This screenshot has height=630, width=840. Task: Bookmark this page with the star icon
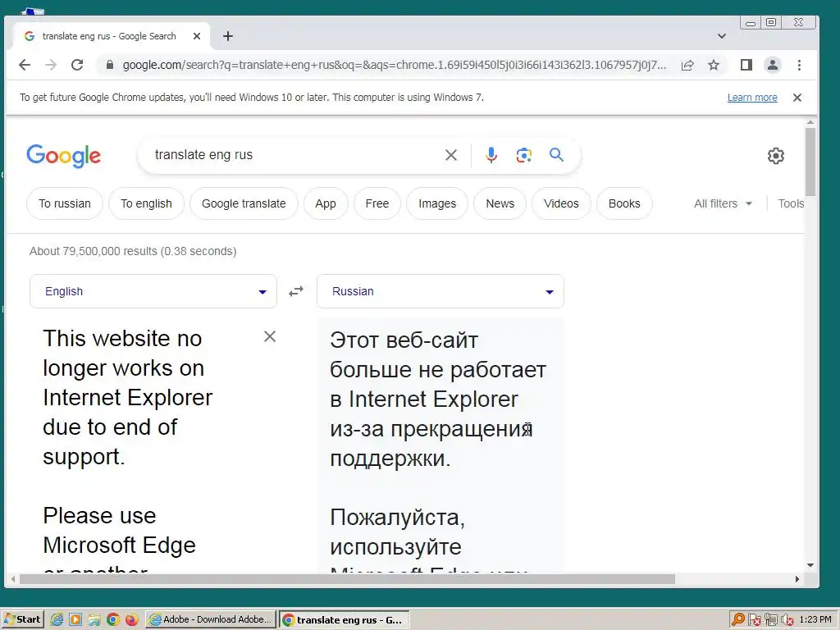pyautogui.click(x=714, y=65)
